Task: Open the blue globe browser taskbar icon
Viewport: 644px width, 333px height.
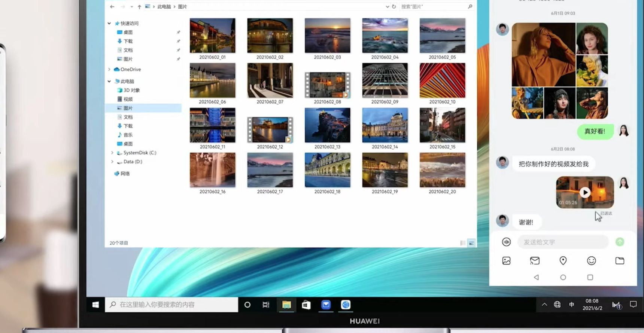Action: pos(346,305)
